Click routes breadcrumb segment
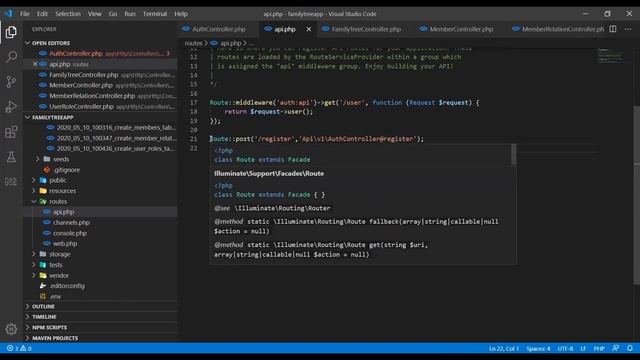Image resolution: width=640 pixels, height=360 pixels. 193,43
